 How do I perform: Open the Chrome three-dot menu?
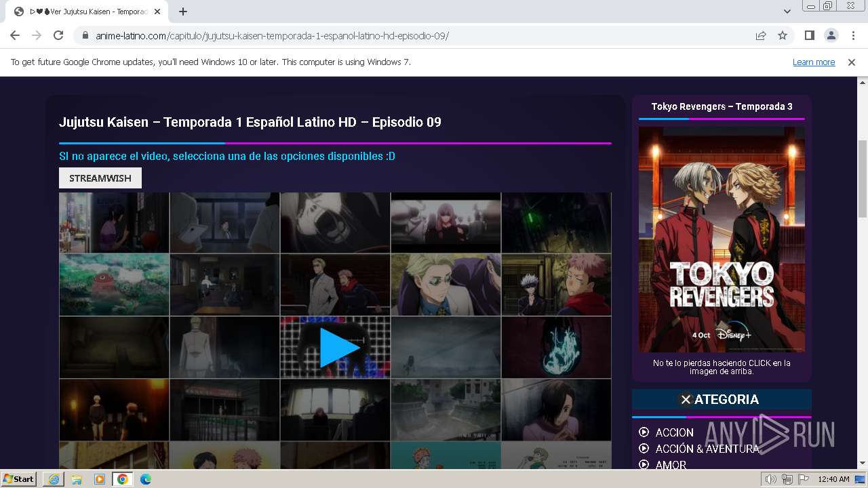coord(852,35)
